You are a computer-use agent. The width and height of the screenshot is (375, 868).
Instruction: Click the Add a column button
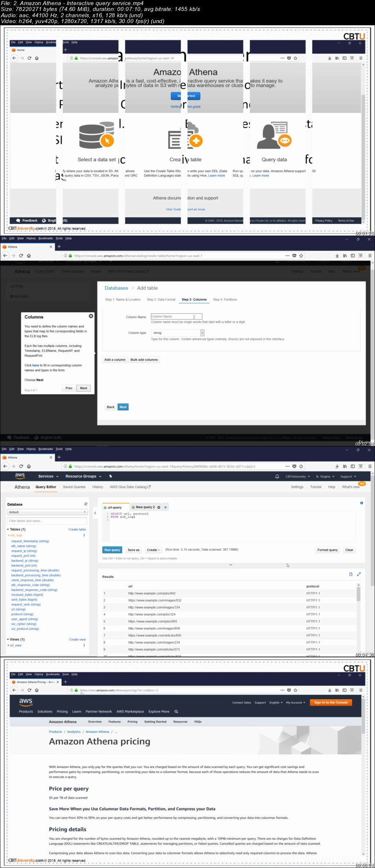(115, 360)
